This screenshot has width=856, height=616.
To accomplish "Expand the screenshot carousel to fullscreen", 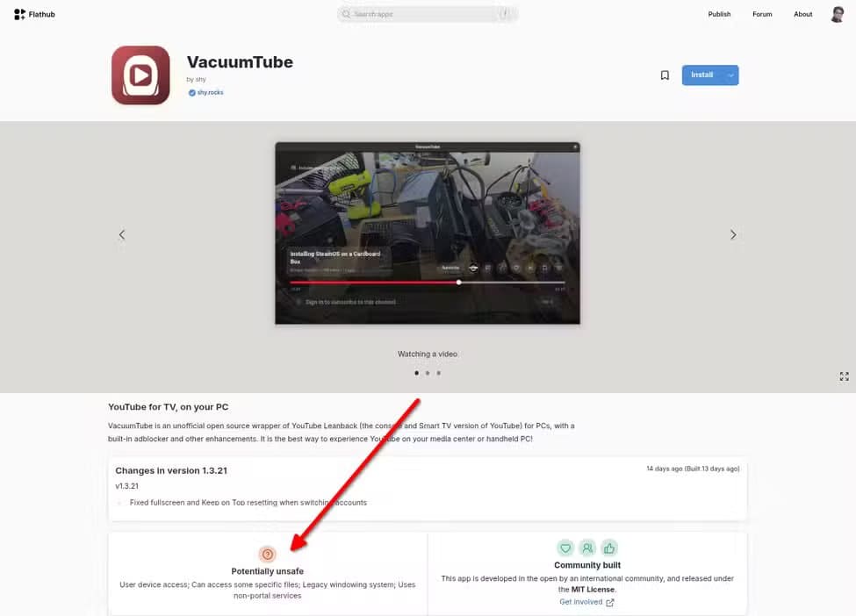I will coord(844,376).
